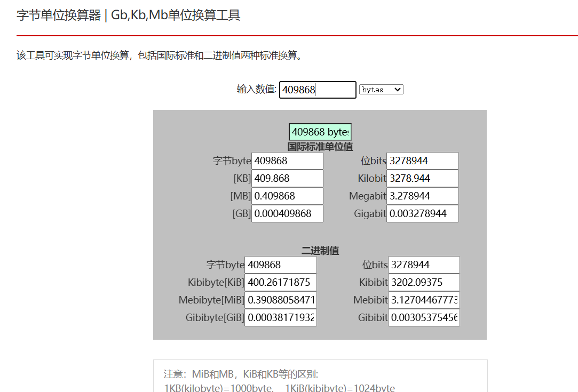Click the 输入数值 label
The height and width of the screenshot is (392, 578).
tap(257, 89)
